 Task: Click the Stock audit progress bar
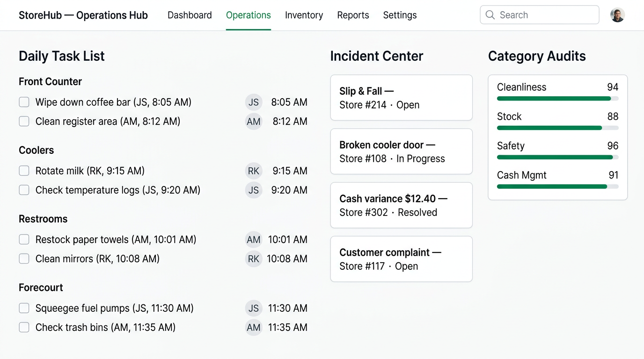[558, 128]
